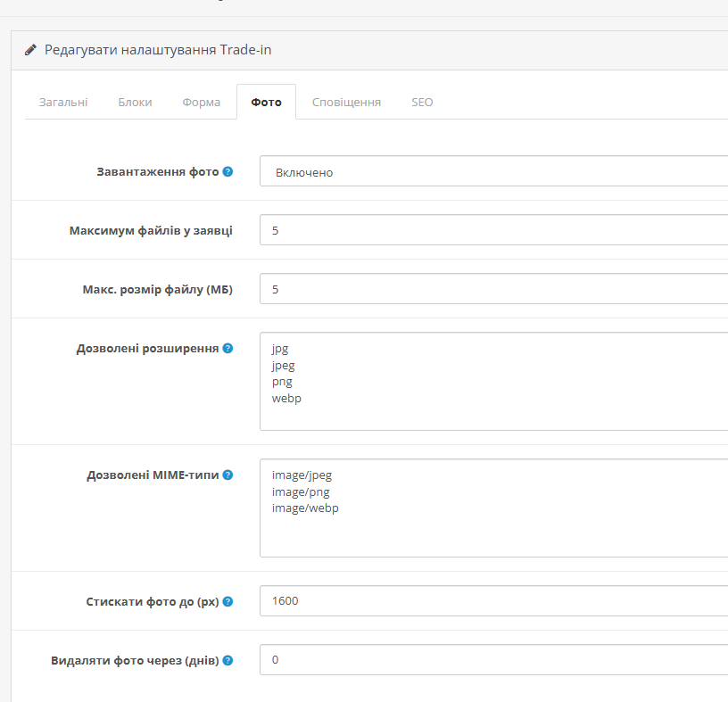This screenshot has width=728, height=702.
Task: Click the label Макс. розмір файлу (МБ)
Action: pyautogui.click(x=157, y=290)
